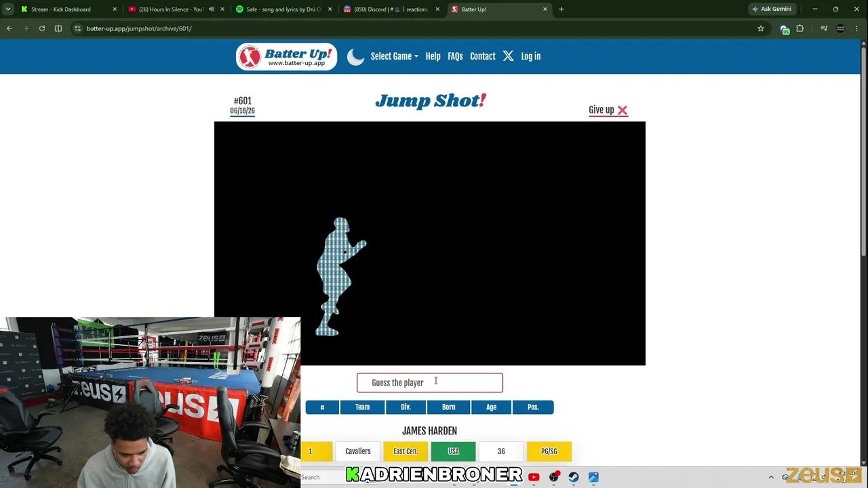Click the age 36 cell

click(501, 451)
